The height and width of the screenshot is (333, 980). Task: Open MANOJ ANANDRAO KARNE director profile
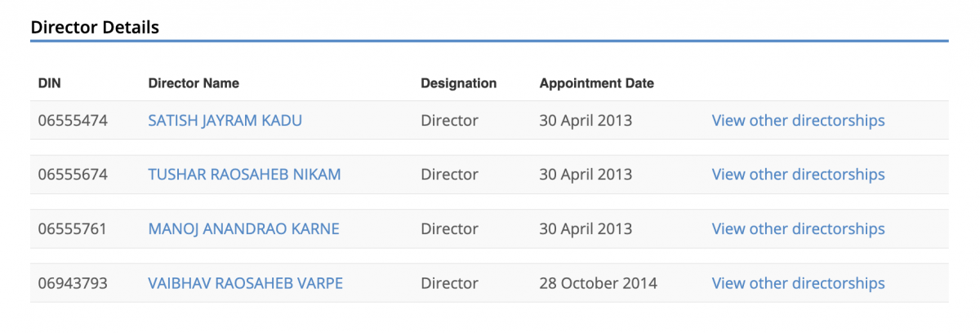point(243,229)
